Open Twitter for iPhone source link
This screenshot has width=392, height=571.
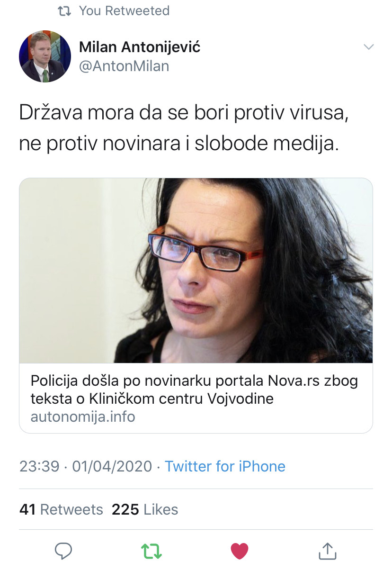(225, 466)
